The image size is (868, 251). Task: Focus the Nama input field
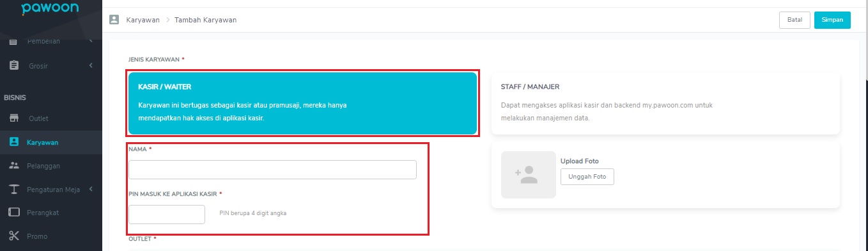click(x=272, y=170)
